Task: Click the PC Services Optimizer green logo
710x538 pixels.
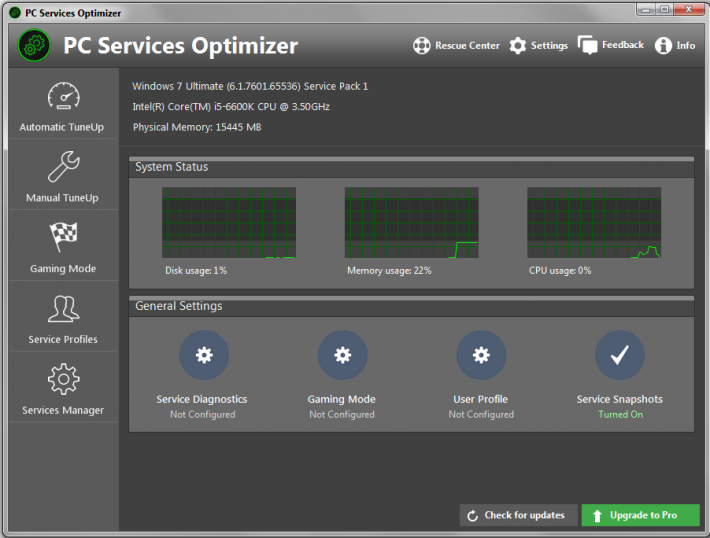Action: point(34,45)
